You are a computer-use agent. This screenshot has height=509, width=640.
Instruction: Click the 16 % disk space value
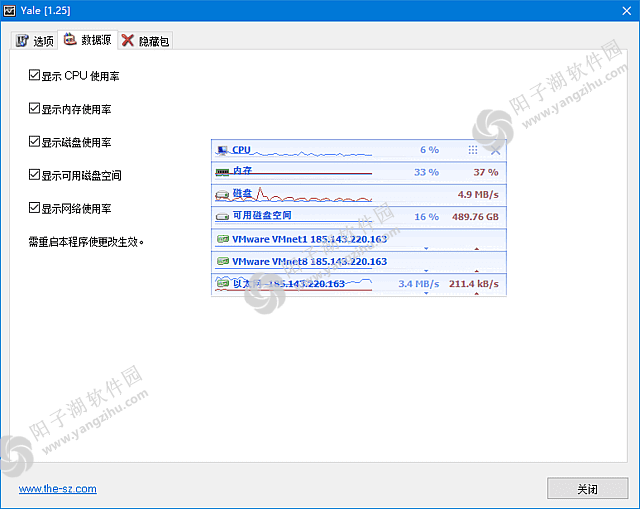click(427, 217)
